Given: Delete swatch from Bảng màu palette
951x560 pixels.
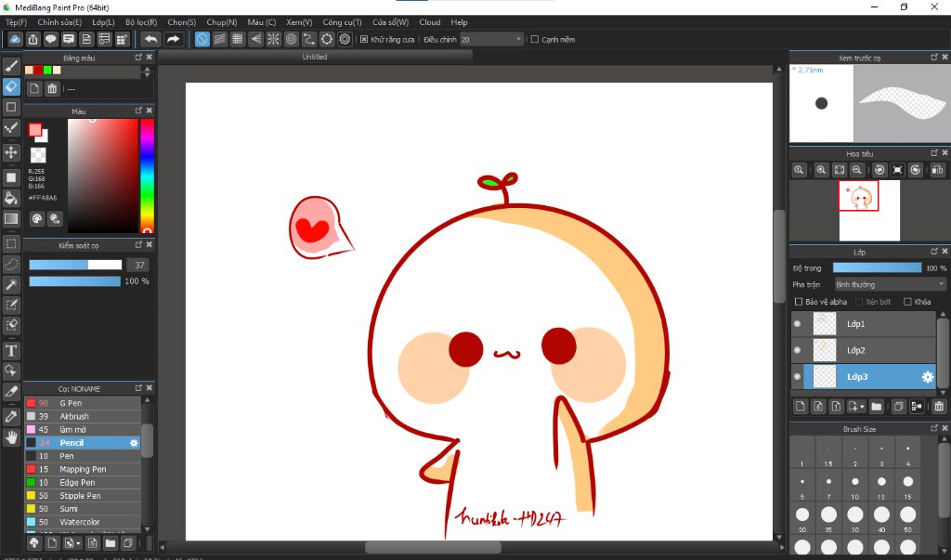Looking at the screenshot, I should click(x=52, y=88).
